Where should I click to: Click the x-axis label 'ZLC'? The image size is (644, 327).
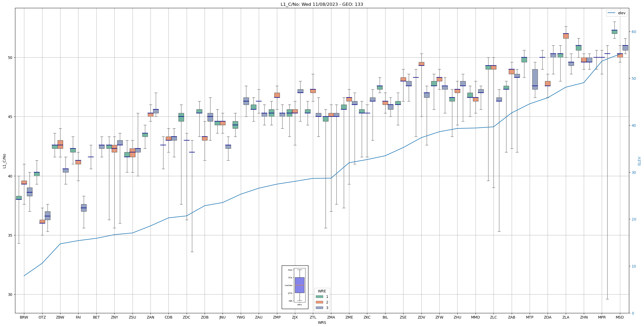(x=493, y=317)
